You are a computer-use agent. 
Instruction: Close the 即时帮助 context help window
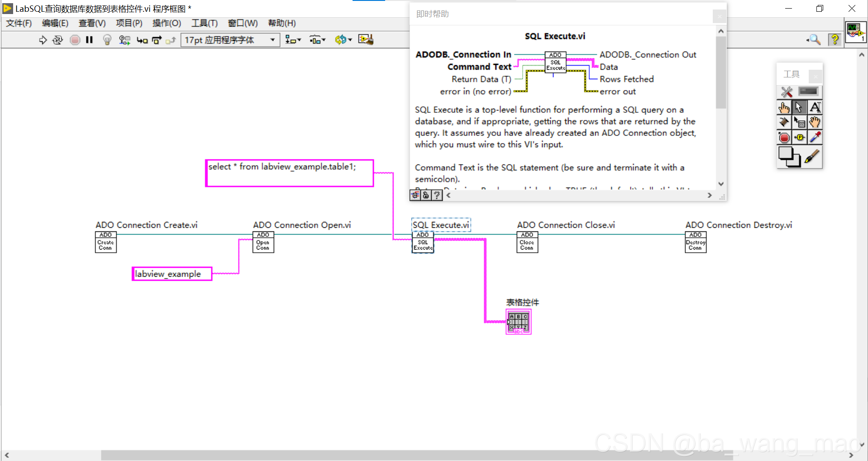[x=719, y=17]
